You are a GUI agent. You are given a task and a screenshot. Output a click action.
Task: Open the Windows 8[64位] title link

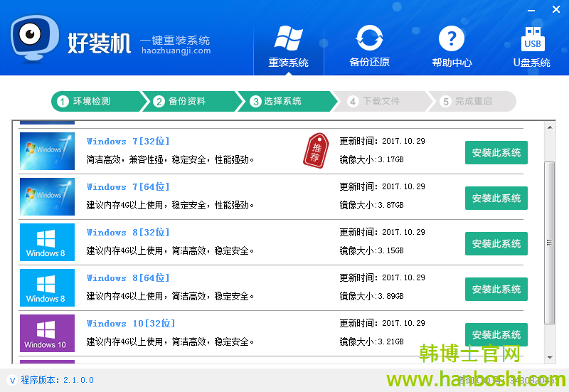coord(128,278)
